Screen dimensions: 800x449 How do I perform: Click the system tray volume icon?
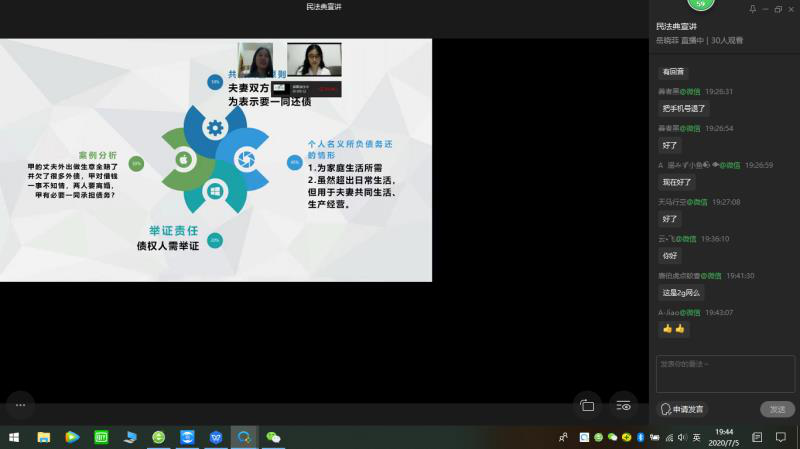tap(682, 437)
